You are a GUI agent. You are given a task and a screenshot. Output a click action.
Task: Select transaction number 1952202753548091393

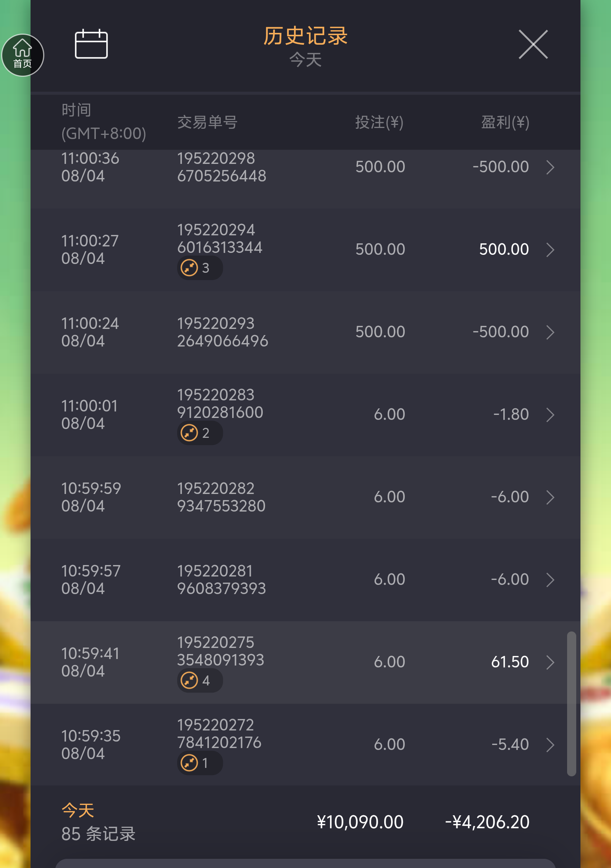pyautogui.click(x=220, y=651)
